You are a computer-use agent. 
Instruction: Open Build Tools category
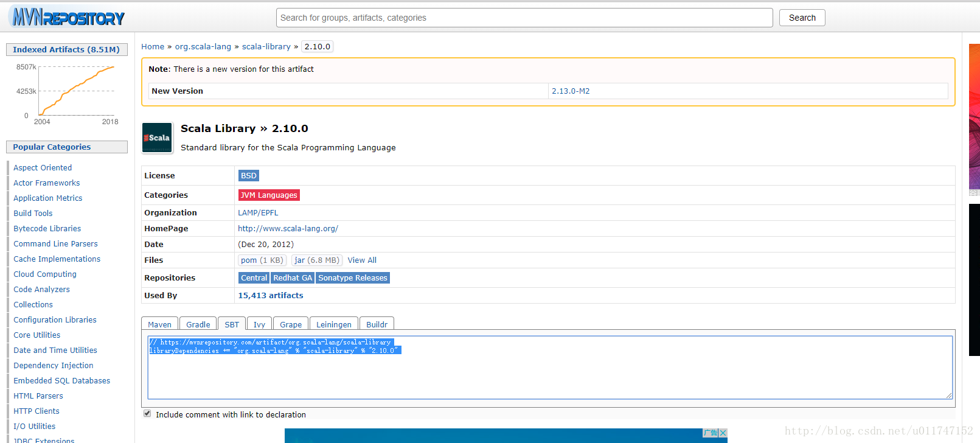point(33,213)
